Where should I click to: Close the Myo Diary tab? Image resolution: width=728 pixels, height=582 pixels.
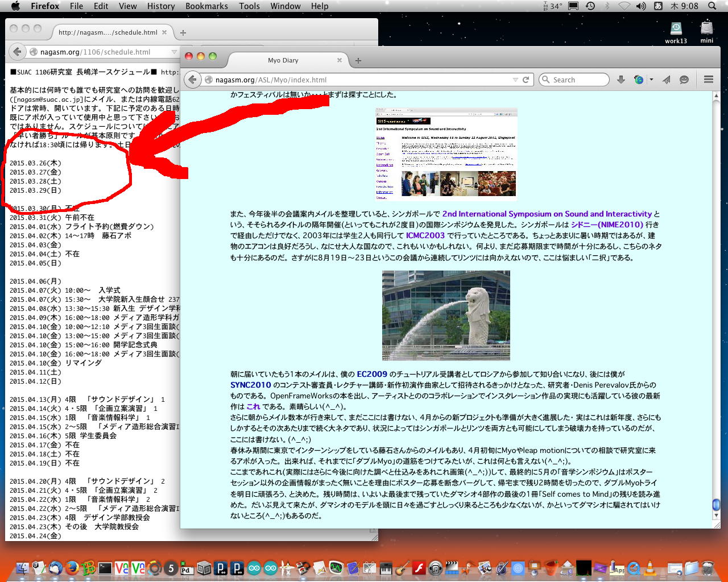pyautogui.click(x=340, y=60)
